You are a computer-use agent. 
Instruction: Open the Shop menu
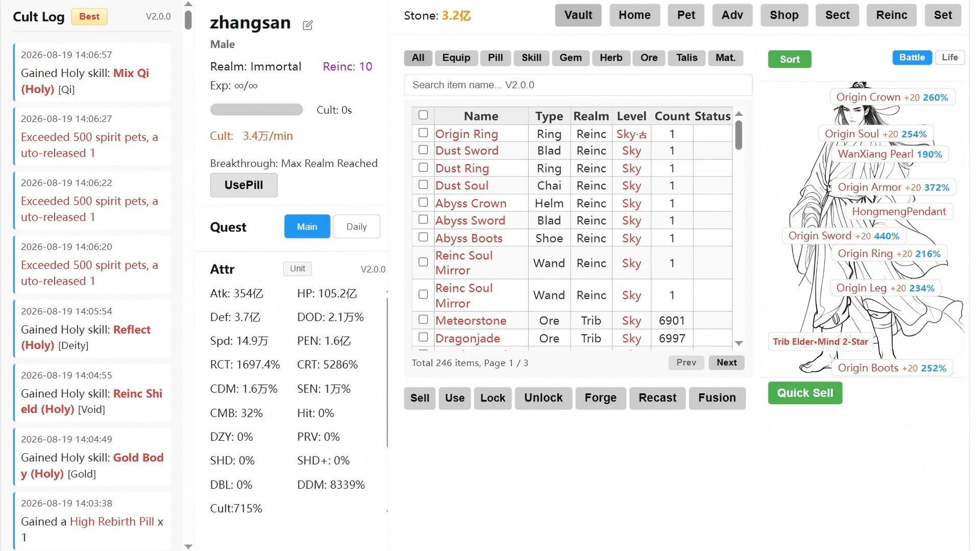784,15
